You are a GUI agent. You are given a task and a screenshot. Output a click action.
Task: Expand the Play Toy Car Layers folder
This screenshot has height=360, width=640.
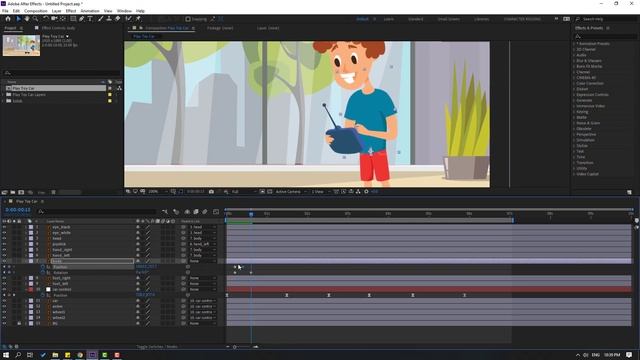(4, 95)
